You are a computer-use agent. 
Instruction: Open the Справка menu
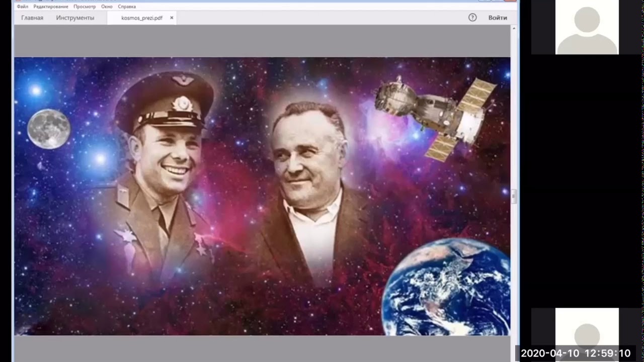pos(127,7)
